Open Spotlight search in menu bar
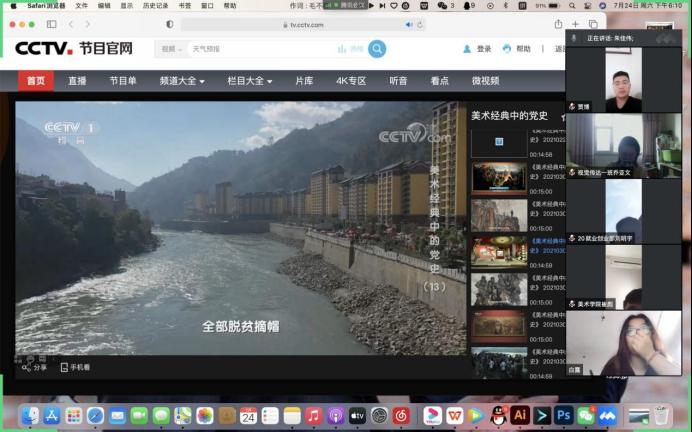 572,6
